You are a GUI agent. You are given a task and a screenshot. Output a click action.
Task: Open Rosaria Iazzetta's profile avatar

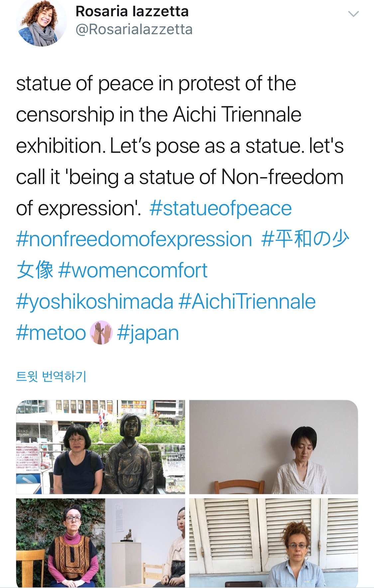coord(41,22)
